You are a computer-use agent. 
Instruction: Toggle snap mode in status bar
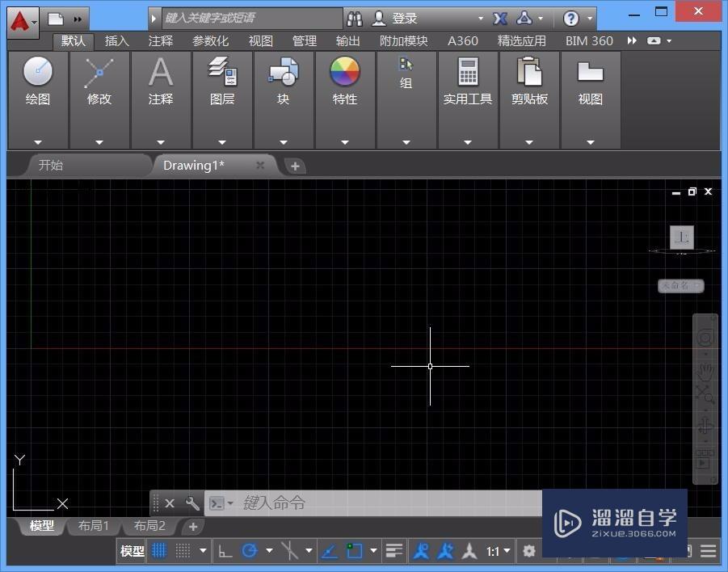[x=184, y=550]
